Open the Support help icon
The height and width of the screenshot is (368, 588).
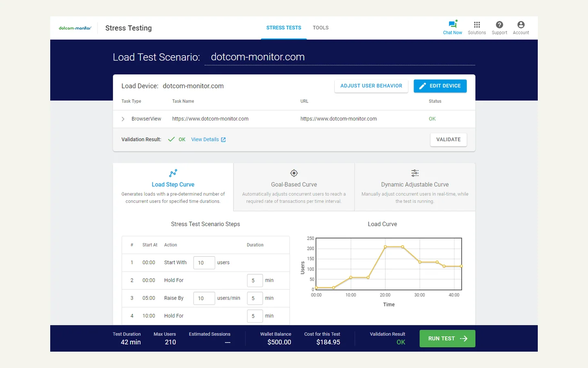[499, 25]
